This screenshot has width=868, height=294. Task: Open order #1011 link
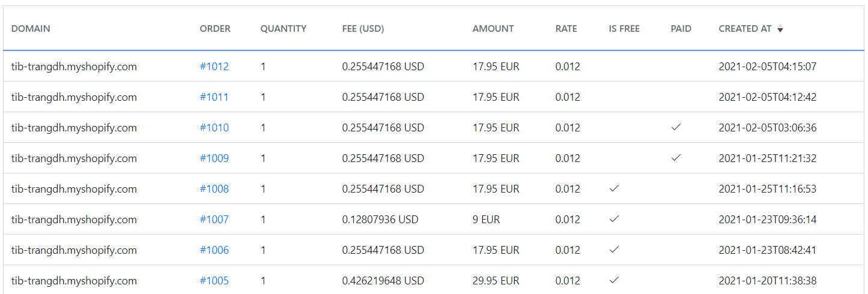point(214,97)
